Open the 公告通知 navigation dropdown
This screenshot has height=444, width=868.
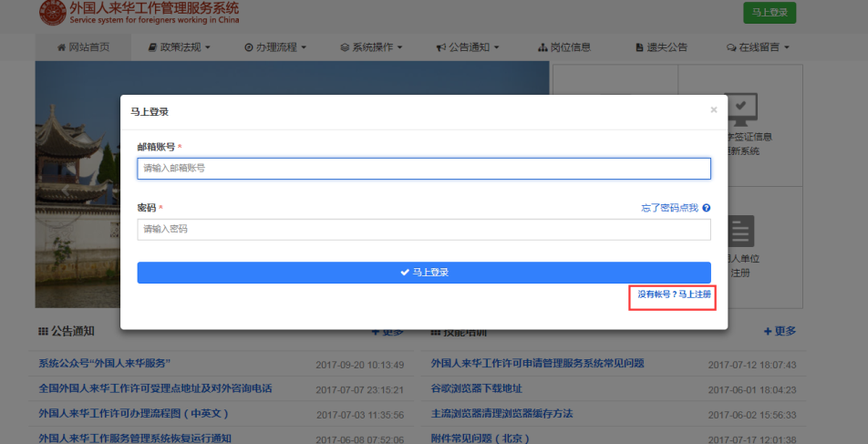pos(469,47)
